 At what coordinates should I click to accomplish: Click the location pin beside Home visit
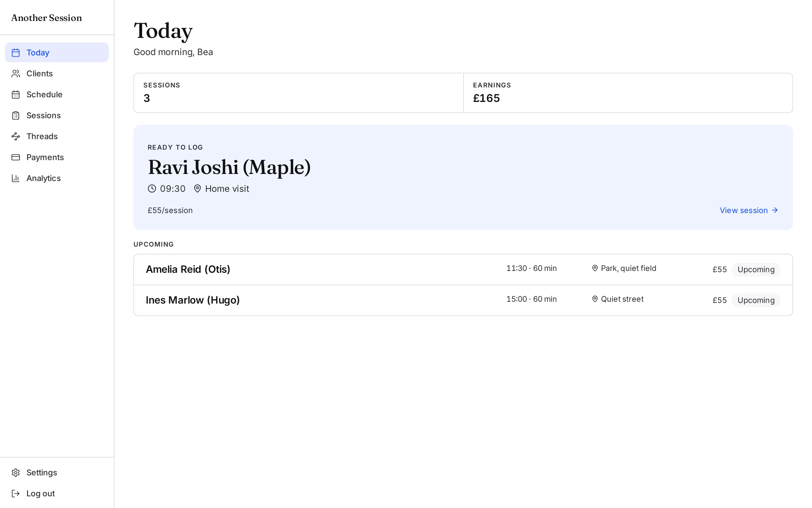[197, 188]
